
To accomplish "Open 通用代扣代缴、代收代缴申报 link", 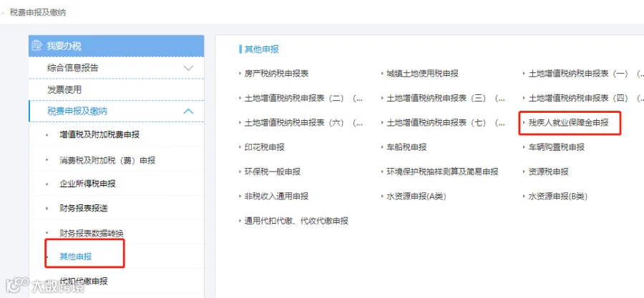I will point(296,221).
